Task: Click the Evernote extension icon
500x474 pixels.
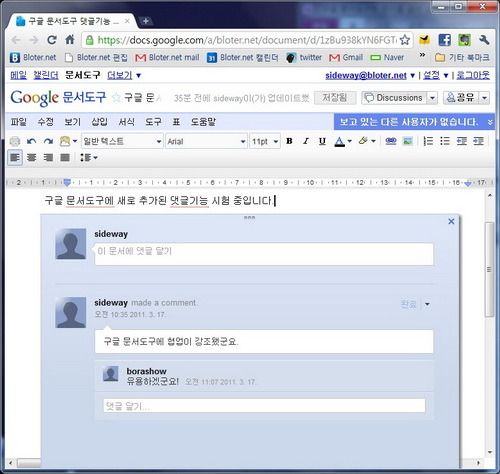Action: click(464, 40)
